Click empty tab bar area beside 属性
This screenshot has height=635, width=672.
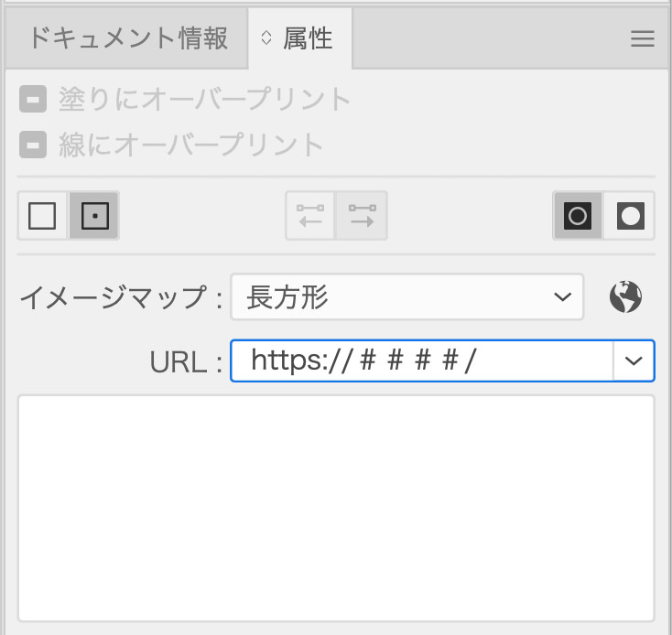[485, 38]
